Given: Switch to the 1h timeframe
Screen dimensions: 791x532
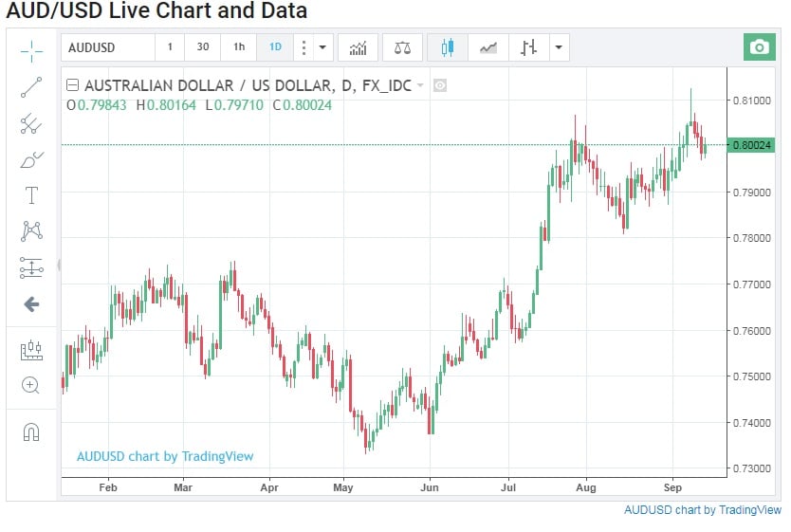Looking at the screenshot, I should [x=239, y=47].
